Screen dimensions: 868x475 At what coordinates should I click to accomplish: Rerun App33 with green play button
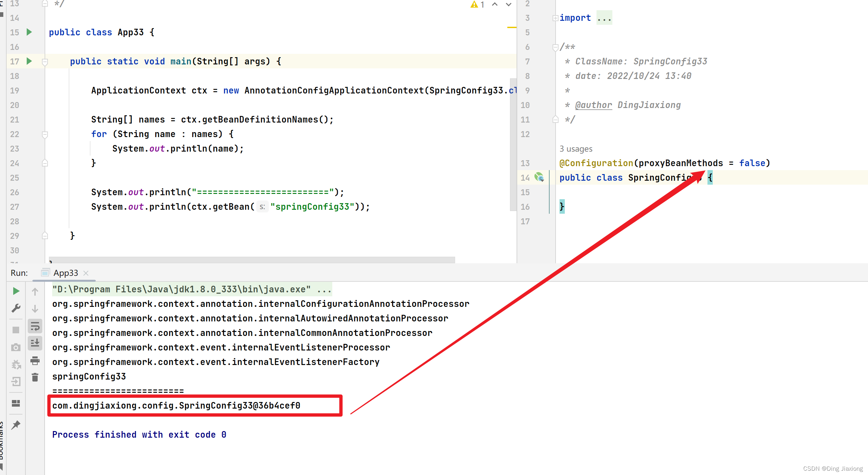(16, 291)
